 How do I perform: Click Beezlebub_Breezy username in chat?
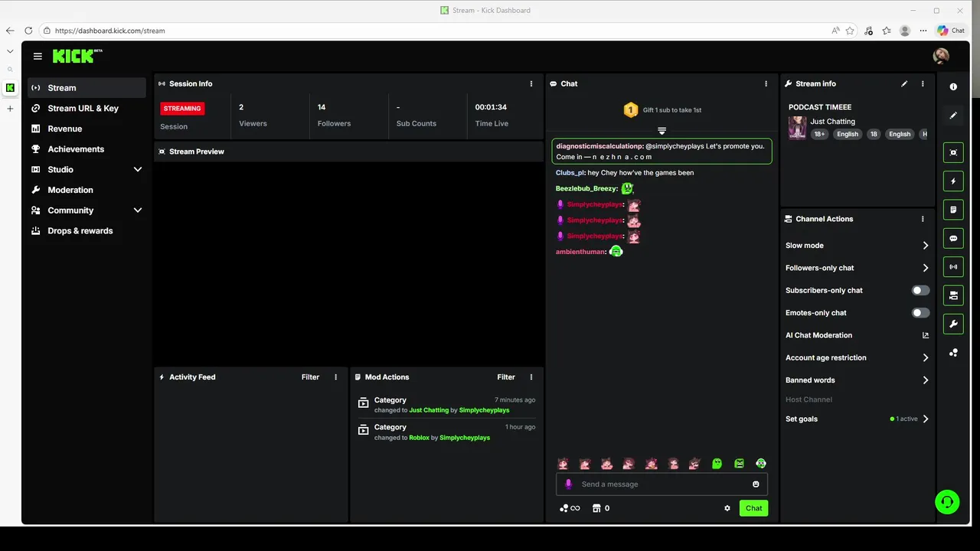(x=586, y=188)
